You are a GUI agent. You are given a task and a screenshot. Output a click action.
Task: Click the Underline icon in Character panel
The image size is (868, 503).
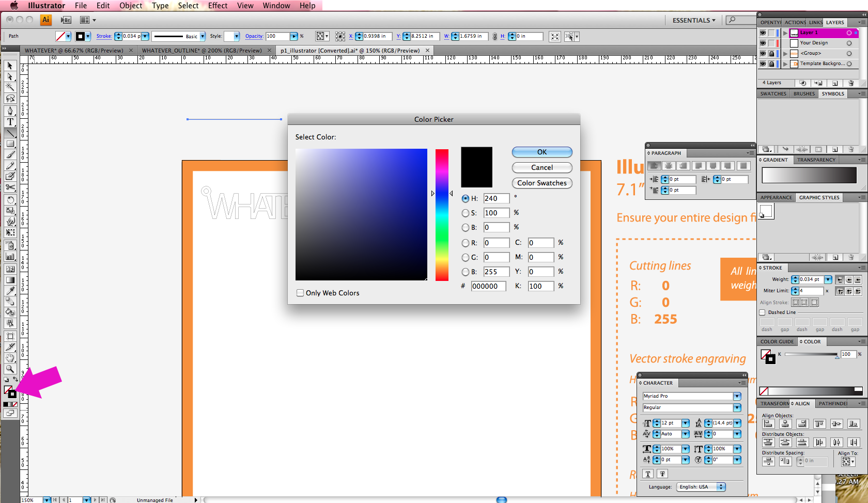point(648,474)
